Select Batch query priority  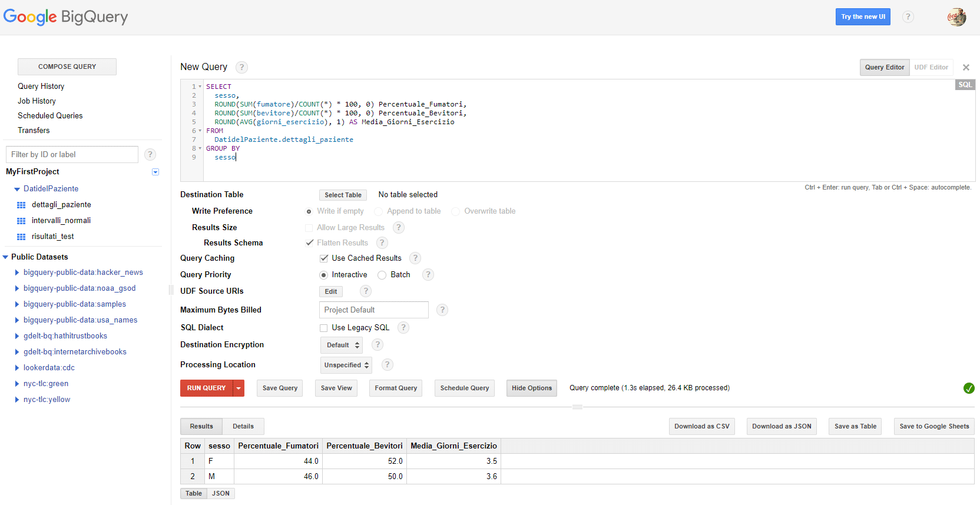click(382, 275)
